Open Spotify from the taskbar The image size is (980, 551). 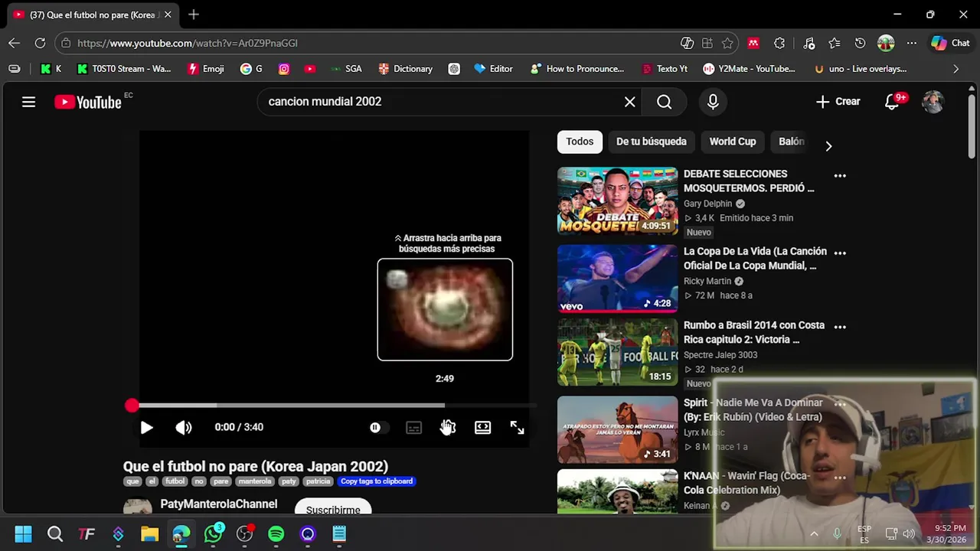click(x=276, y=533)
